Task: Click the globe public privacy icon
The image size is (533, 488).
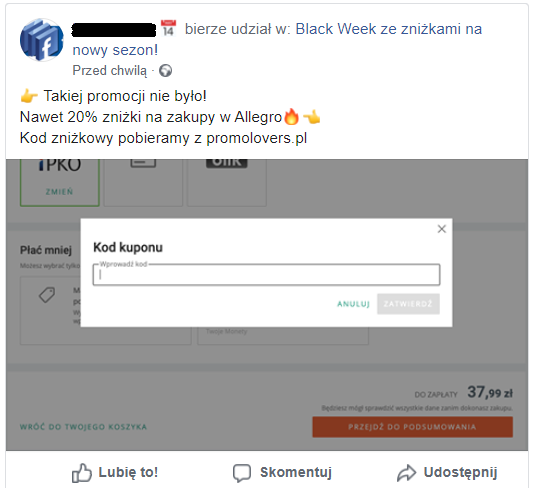Action: pos(166,71)
